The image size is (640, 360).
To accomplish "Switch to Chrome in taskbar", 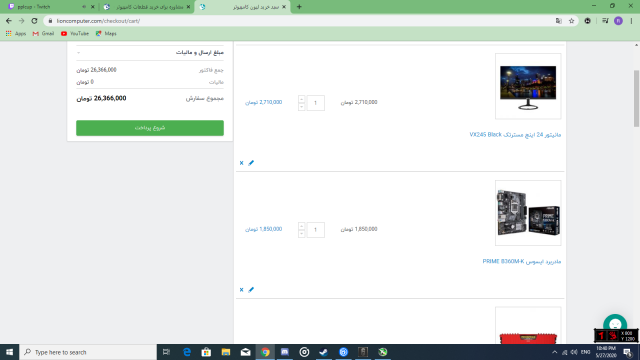I will coord(265,352).
